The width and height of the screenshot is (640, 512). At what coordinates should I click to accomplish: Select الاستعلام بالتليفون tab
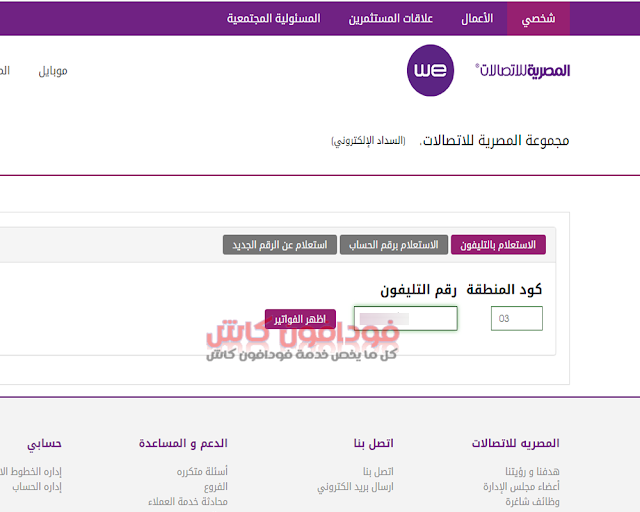tap(498, 245)
